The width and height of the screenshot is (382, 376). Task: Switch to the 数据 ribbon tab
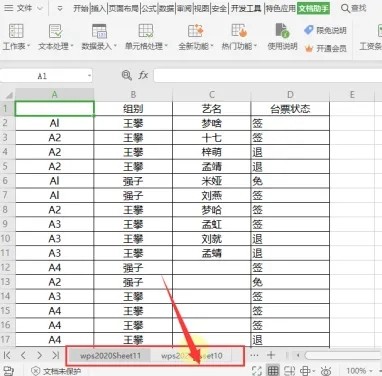(166, 8)
